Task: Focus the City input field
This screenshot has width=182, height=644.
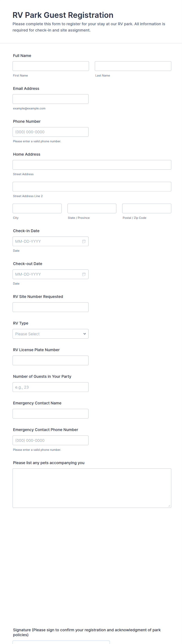Action: click(x=37, y=208)
